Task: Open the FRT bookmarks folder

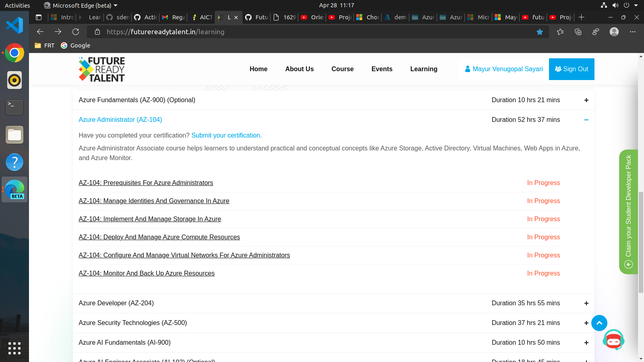Action: pos(44,45)
